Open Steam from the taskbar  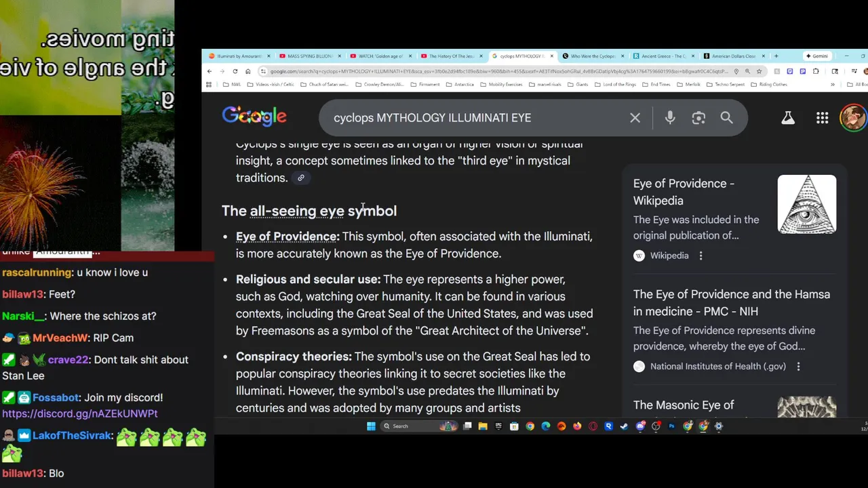[x=624, y=426]
